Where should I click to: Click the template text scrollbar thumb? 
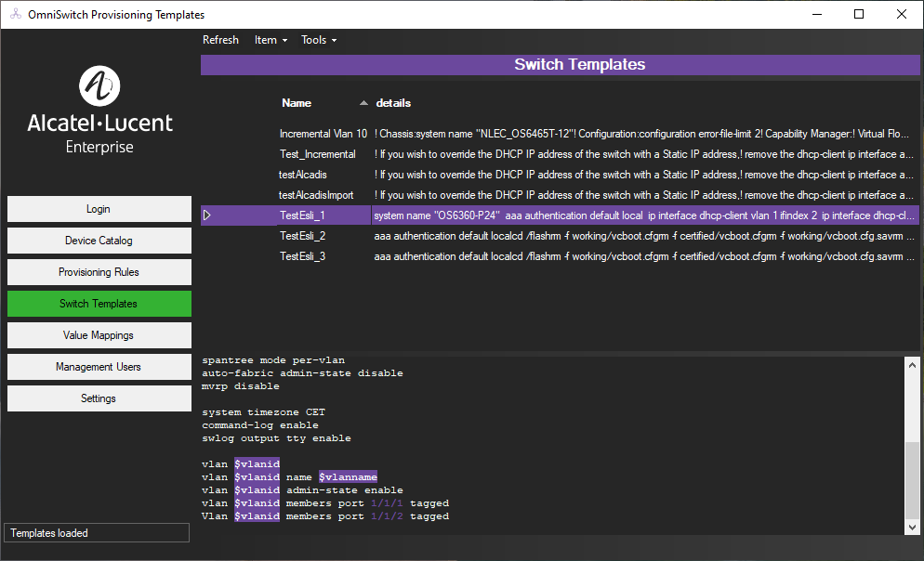[x=912, y=479]
